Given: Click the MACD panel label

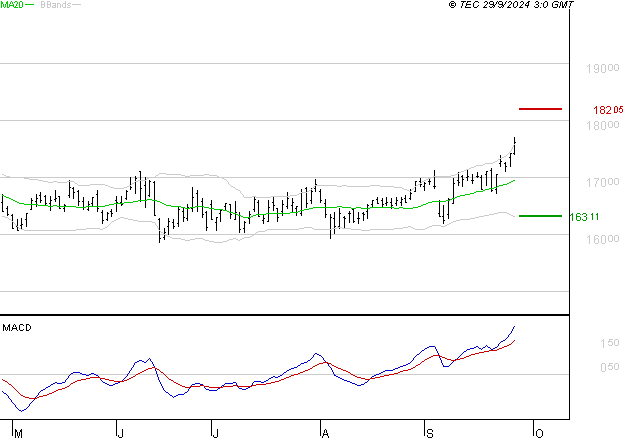Looking at the screenshot, I should 17,328.
